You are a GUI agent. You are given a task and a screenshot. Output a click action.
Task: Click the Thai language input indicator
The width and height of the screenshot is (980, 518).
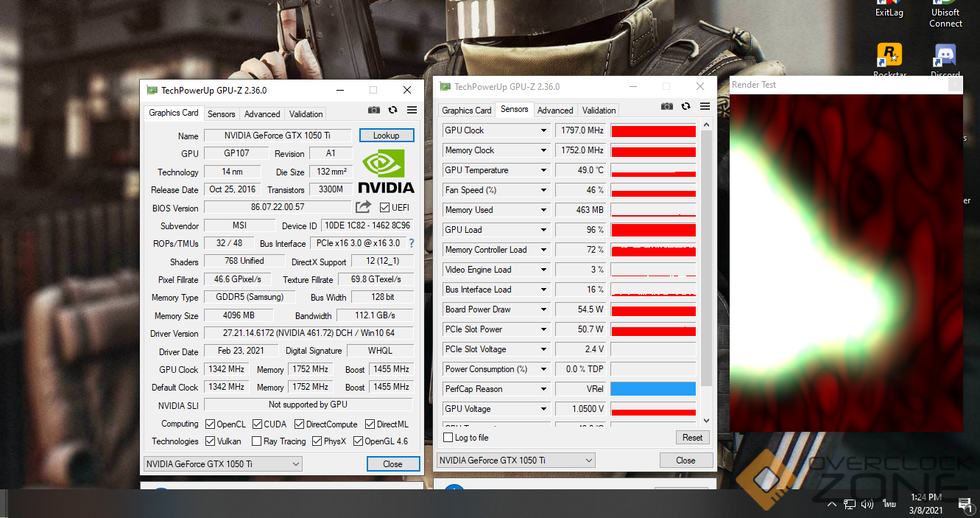[889, 505]
